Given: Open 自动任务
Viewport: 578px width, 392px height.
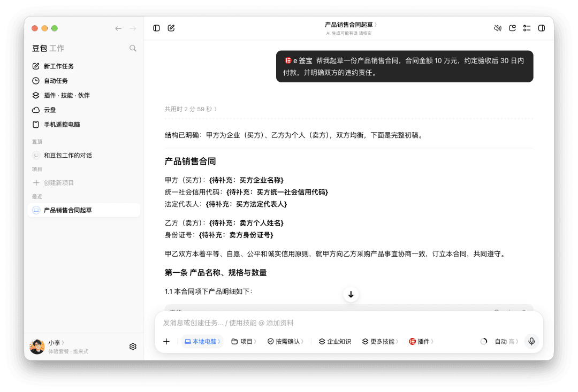Looking at the screenshot, I should (84, 81).
